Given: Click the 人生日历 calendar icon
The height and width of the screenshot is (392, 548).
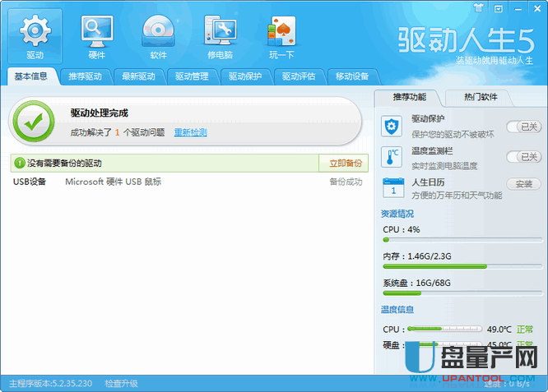Looking at the screenshot, I should click(x=393, y=188).
